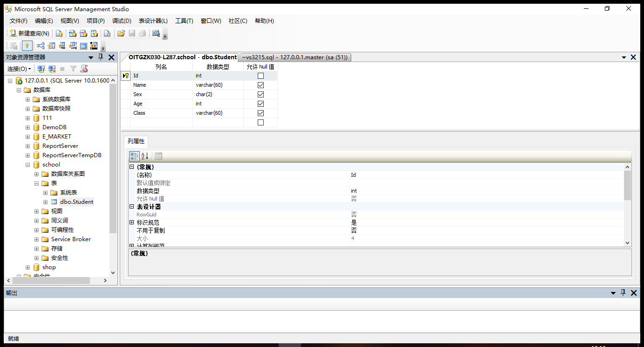The width and height of the screenshot is (644, 347).
Task: Select the 列属性 tab
Action: 136,141
